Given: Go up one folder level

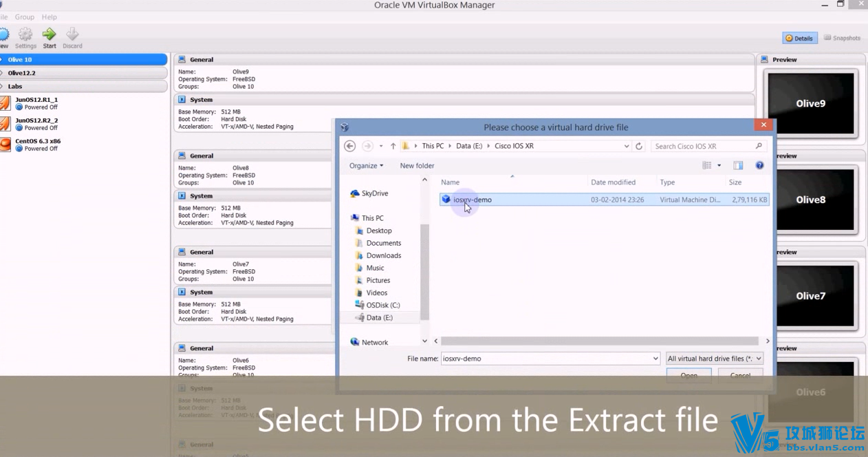Looking at the screenshot, I should coord(393,146).
